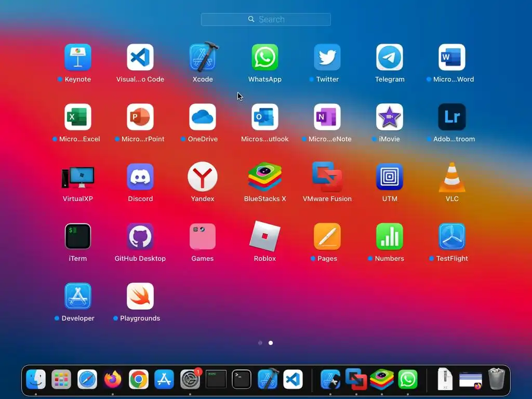532x399 pixels.
Task: Open BlueStacks X in Launchpad grid
Action: tap(265, 177)
